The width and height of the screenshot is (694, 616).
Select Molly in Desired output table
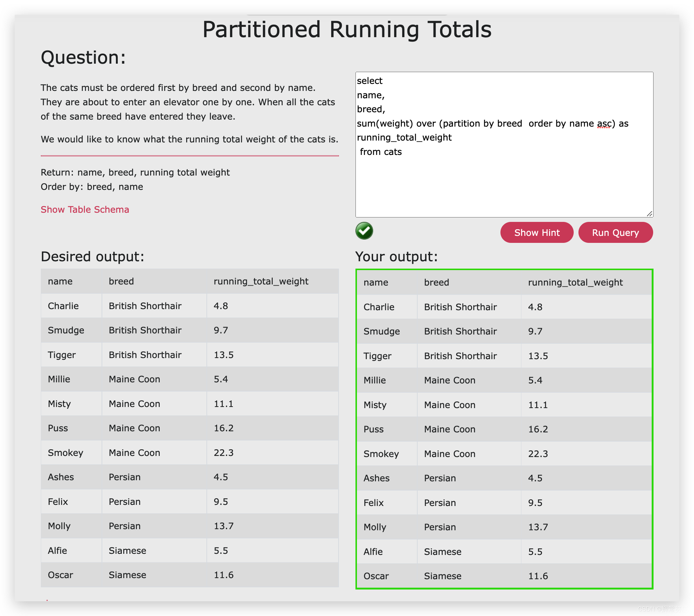pyautogui.click(x=59, y=526)
